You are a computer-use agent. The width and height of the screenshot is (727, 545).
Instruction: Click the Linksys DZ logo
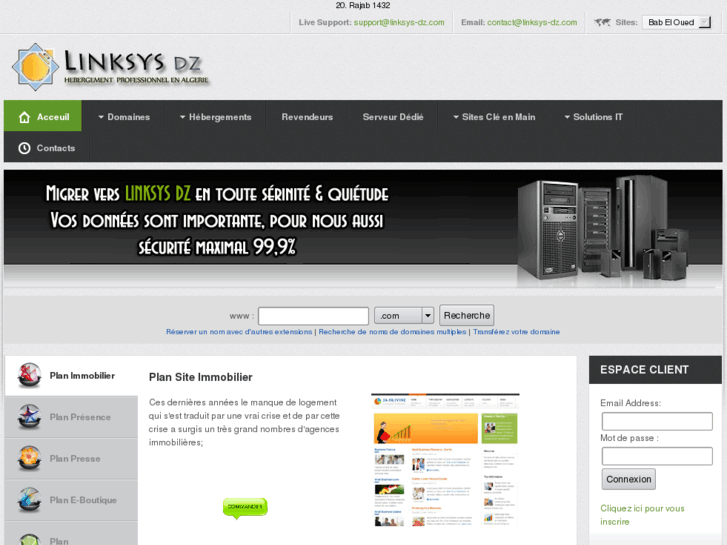click(110, 67)
